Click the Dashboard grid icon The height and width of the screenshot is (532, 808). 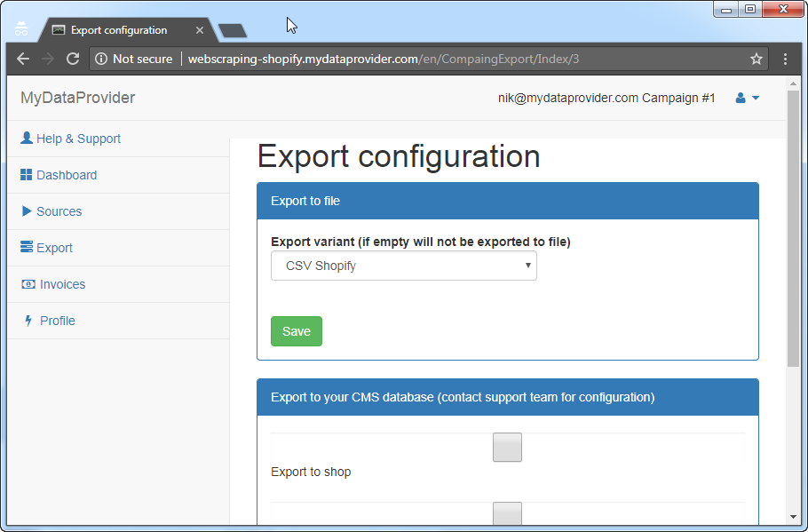26,175
